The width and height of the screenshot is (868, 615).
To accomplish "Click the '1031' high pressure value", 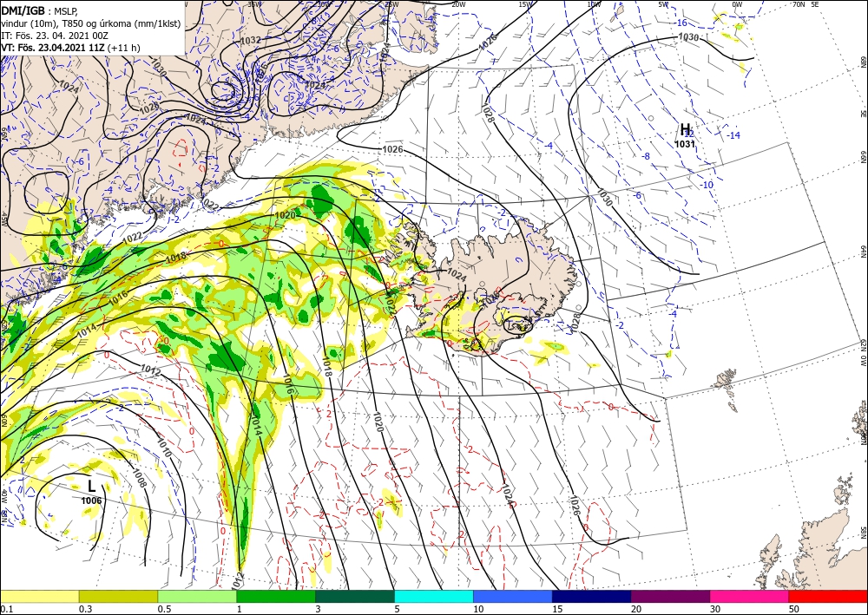I will coord(684,144).
